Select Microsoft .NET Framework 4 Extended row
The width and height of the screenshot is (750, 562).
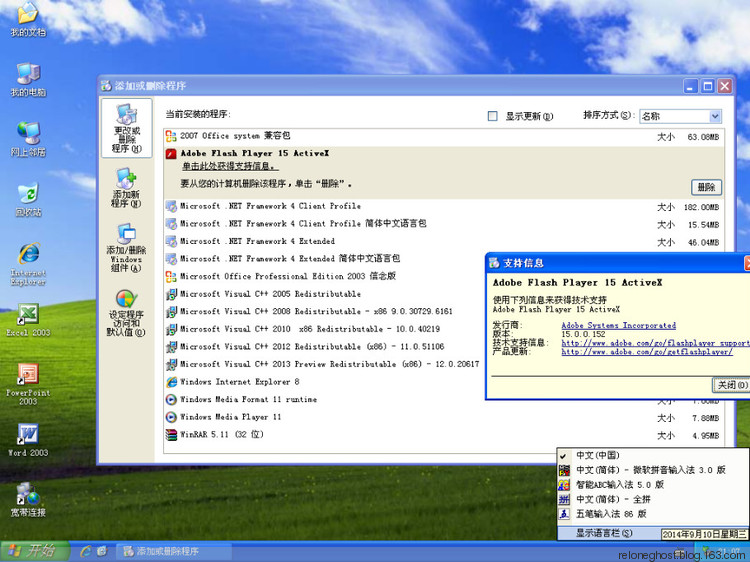coord(444,242)
